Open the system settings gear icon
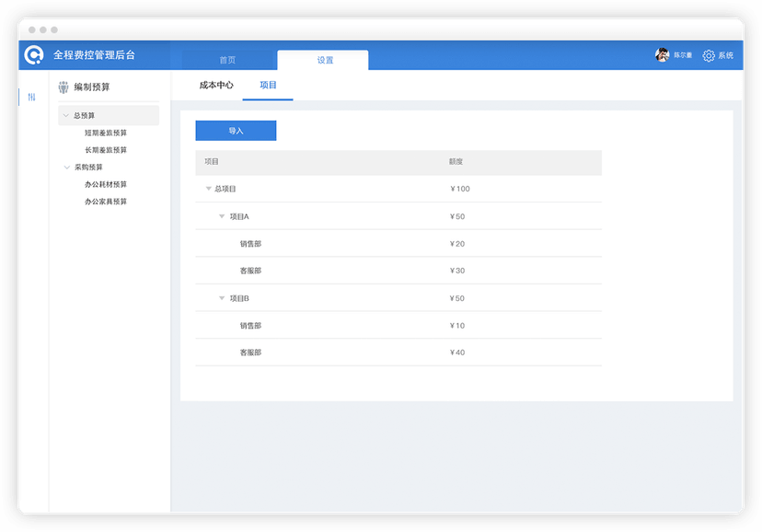This screenshot has height=532, width=762. tap(709, 55)
